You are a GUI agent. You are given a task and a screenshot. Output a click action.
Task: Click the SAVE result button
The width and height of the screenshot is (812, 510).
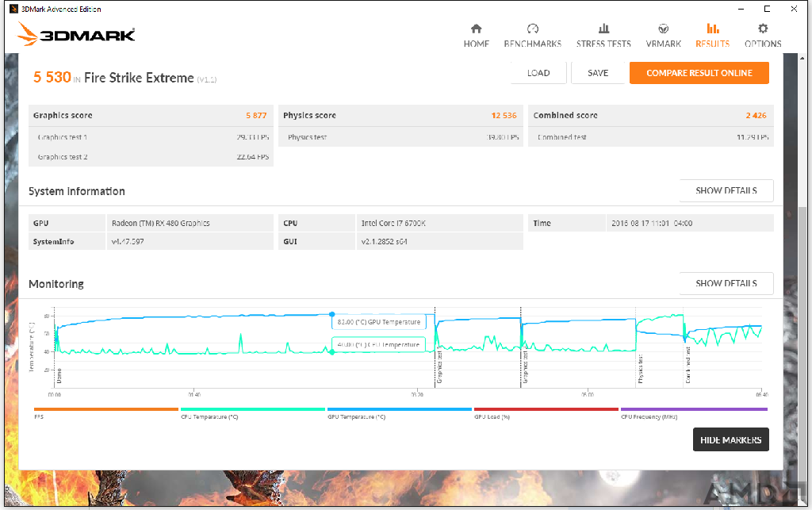[x=598, y=73]
